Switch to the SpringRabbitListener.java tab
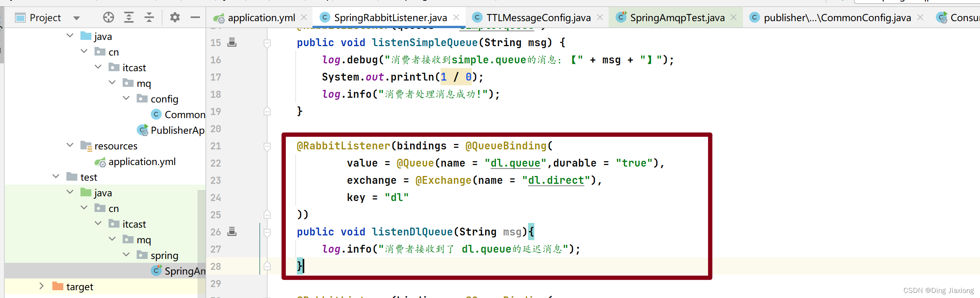This screenshot has height=298, width=980. 390,18
